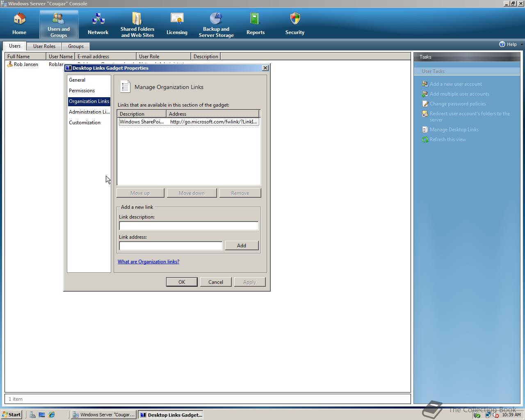Switch to the Groups tab
The image size is (525, 420).
click(76, 46)
